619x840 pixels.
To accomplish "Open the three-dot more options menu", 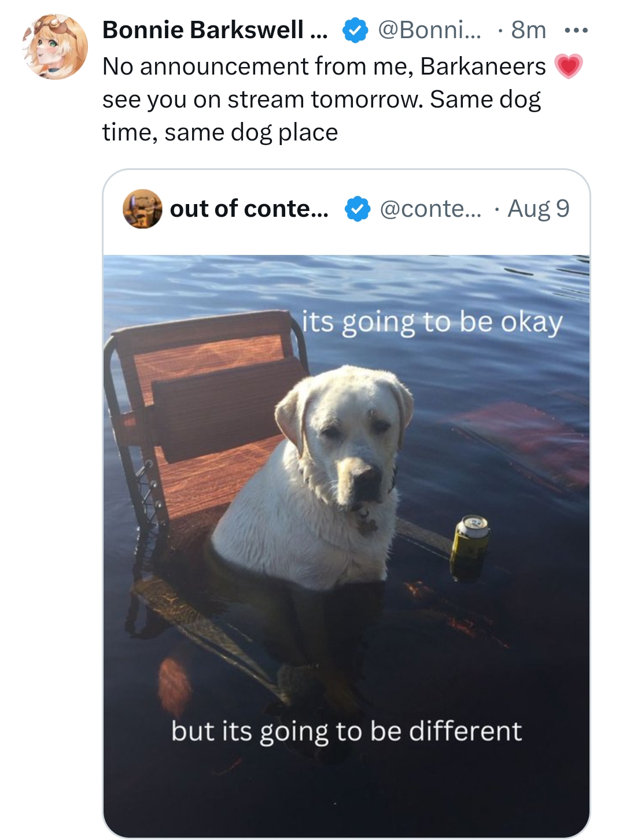I will (576, 30).
